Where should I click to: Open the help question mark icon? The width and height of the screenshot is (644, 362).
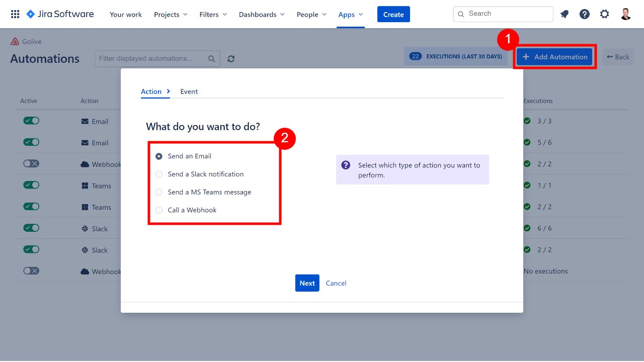click(585, 14)
